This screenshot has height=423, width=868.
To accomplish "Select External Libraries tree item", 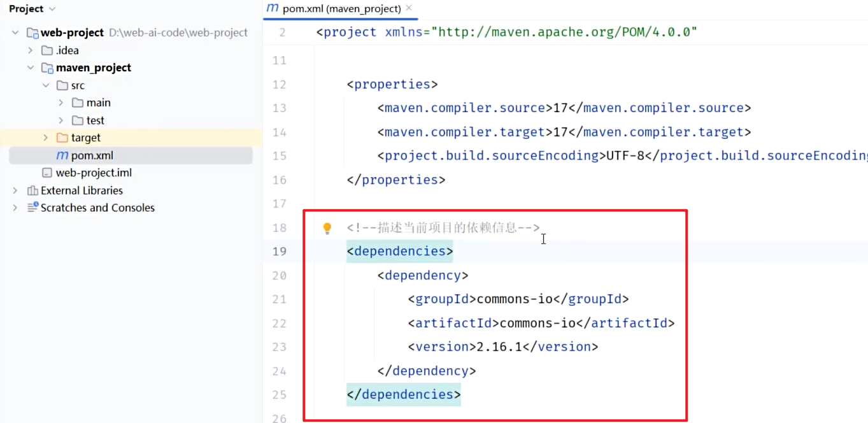I will [x=82, y=190].
